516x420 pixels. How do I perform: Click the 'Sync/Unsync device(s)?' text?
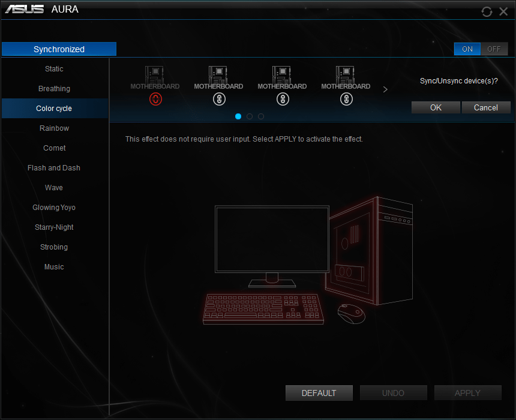[459, 81]
